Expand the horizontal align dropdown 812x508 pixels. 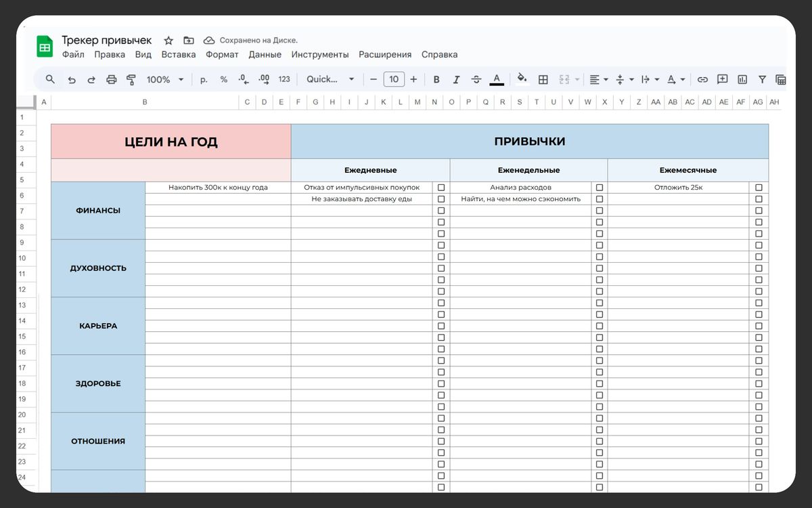tap(599, 80)
